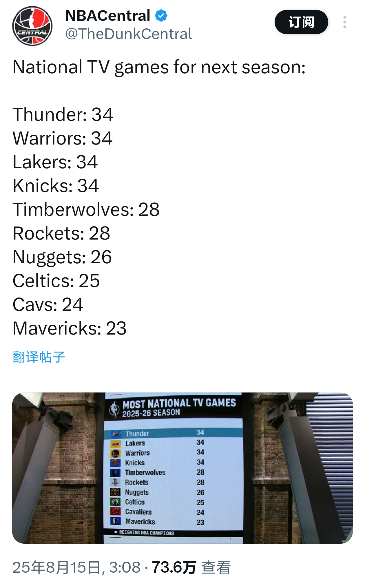Click the post timestamp 25年8月15日, 3:08
365x588 pixels.
tap(76, 567)
